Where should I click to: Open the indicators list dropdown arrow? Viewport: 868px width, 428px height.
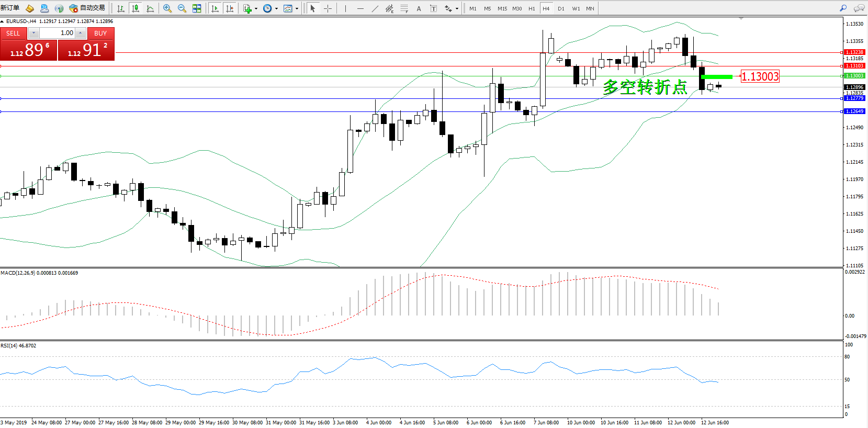256,8
